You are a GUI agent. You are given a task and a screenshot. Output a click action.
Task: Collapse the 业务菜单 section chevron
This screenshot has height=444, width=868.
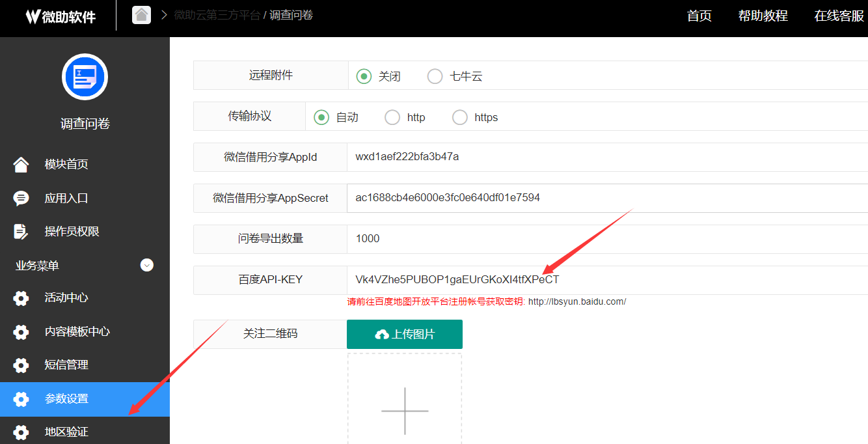147,265
